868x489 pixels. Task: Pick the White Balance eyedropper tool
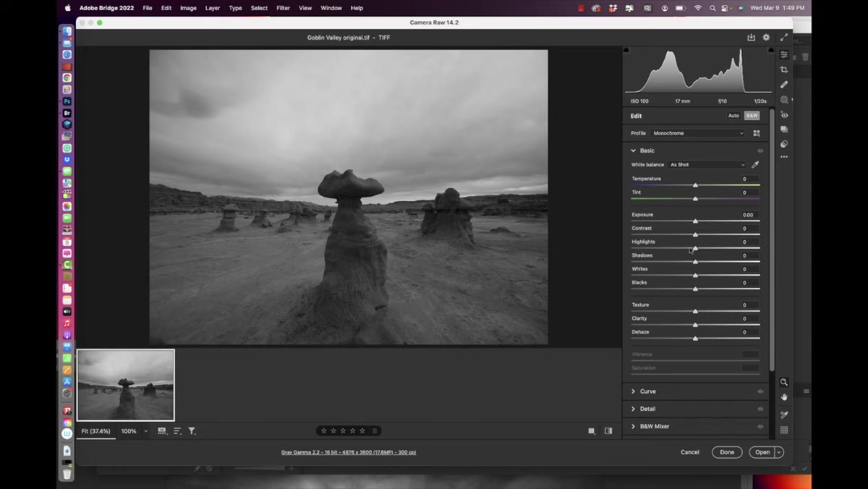click(755, 165)
